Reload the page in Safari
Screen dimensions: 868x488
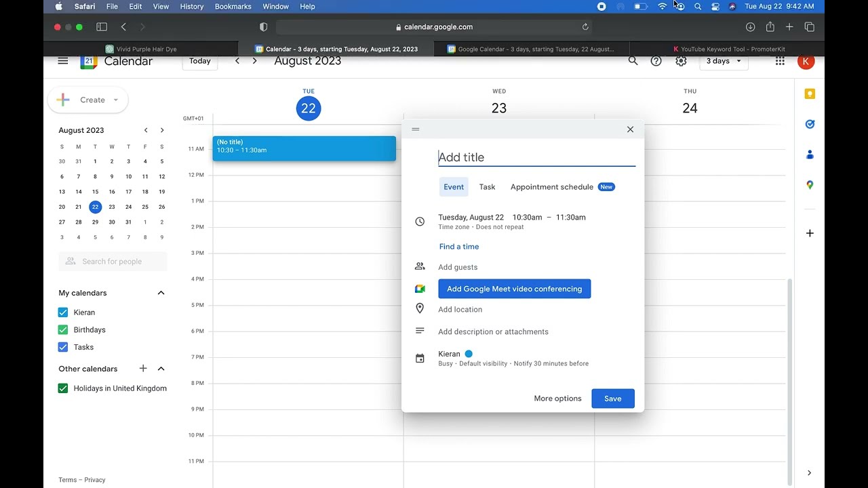coord(585,27)
